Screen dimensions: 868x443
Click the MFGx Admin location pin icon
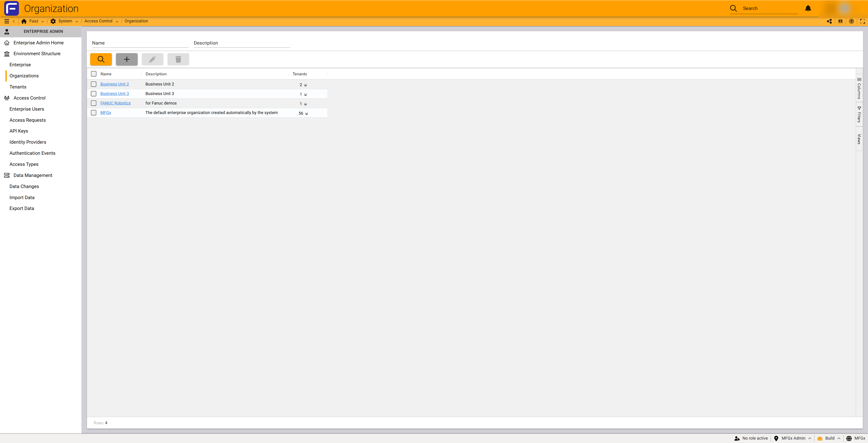tap(776, 438)
